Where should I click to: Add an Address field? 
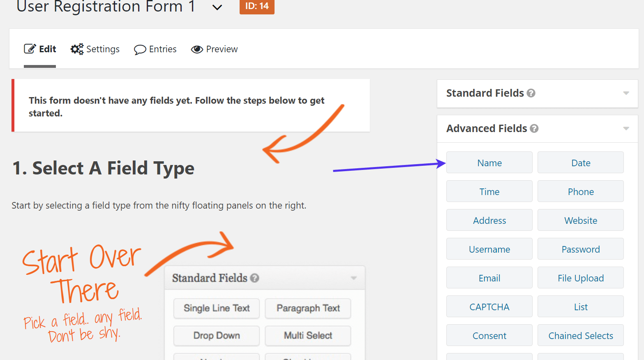489,220
